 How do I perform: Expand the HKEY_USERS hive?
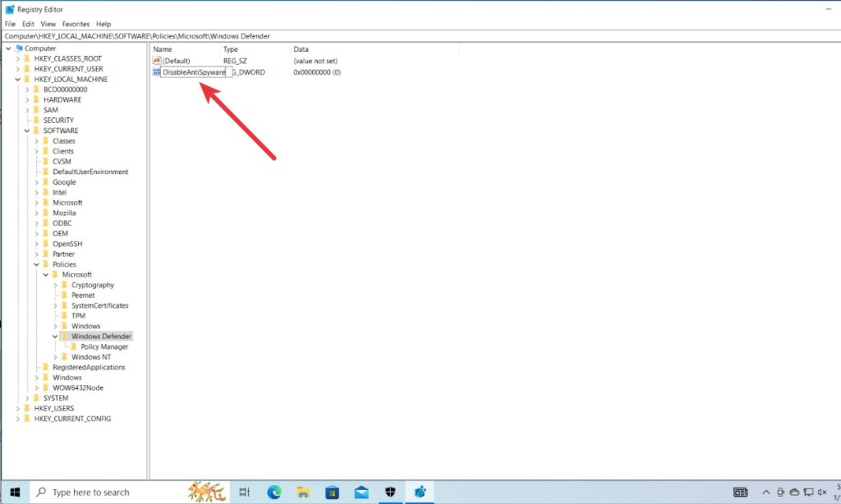pyautogui.click(x=18, y=409)
